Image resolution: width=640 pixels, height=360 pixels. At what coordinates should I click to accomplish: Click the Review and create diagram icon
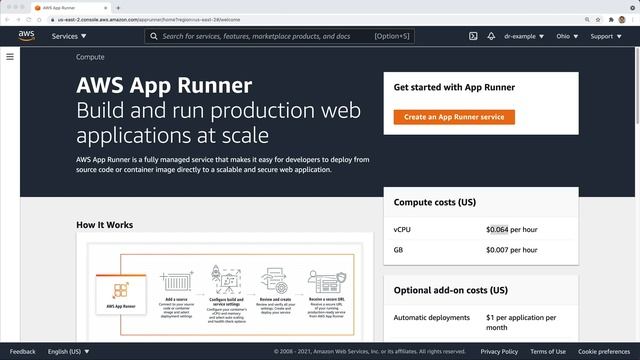click(275, 280)
